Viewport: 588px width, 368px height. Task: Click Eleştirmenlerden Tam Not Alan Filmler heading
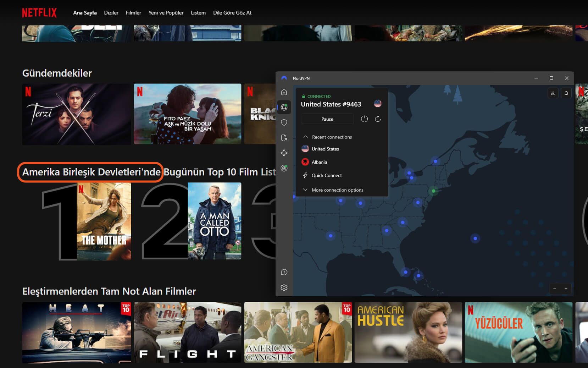109,291
